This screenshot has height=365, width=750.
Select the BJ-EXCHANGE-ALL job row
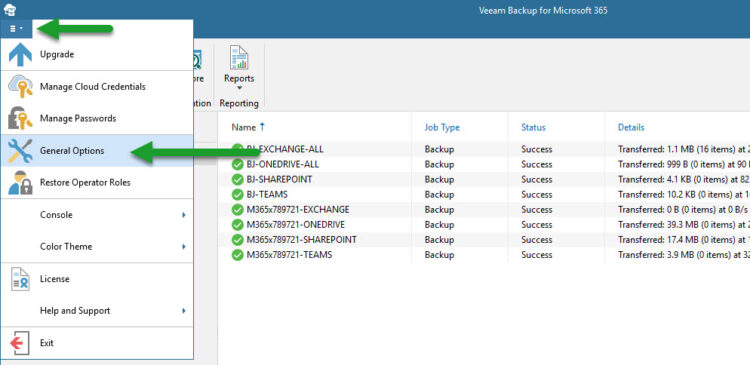(x=484, y=149)
